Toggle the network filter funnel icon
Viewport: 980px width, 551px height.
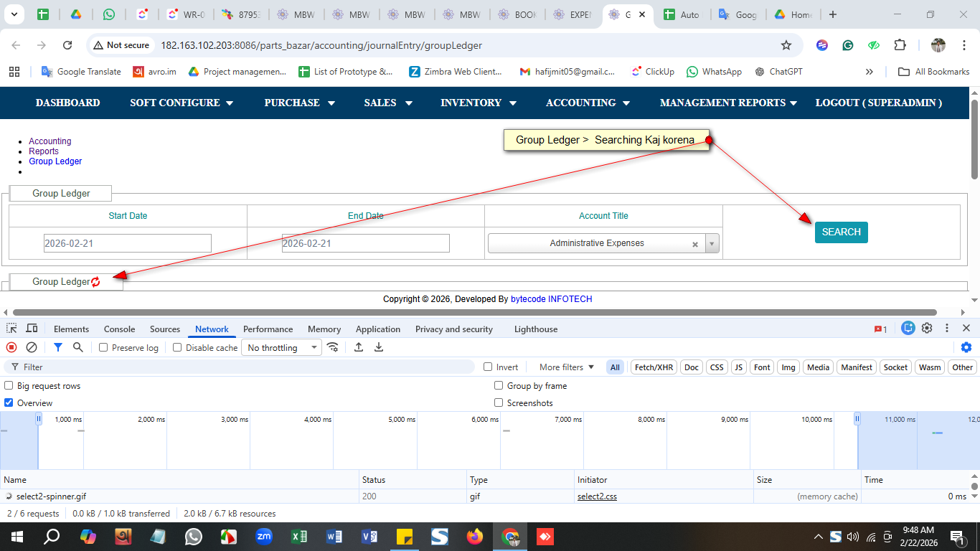[x=58, y=347]
